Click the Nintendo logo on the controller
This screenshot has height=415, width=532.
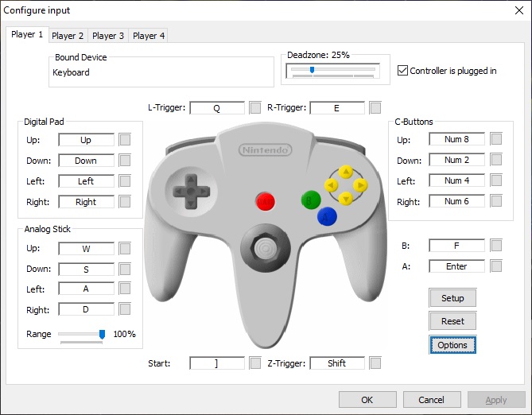[265, 149]
